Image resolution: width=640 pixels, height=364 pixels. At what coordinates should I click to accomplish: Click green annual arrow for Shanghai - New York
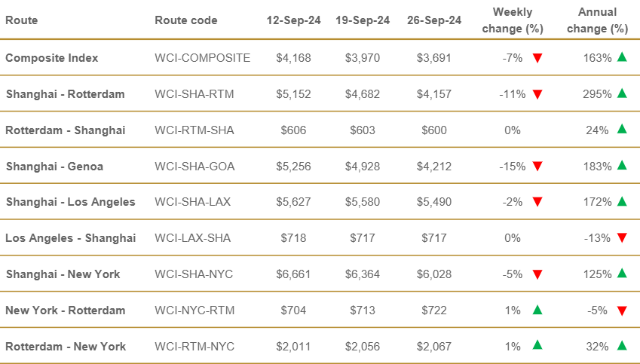[622, 273]
